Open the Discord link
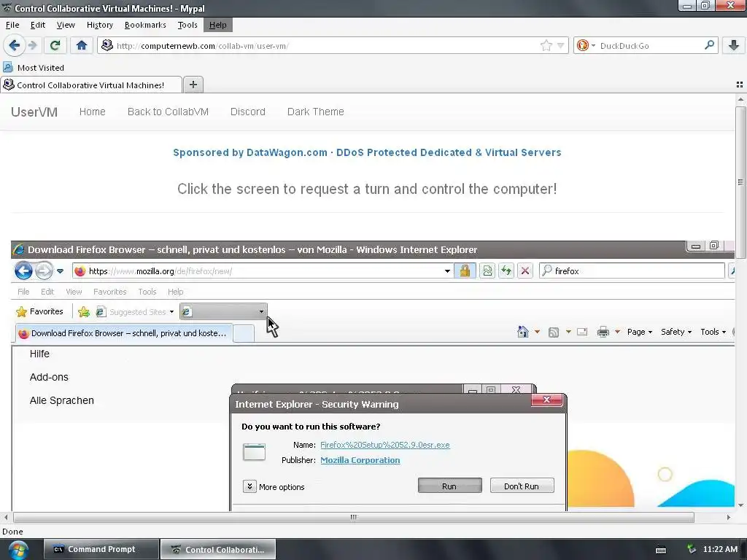Viewport: 747px width, 560px height. tap(248, 112)
